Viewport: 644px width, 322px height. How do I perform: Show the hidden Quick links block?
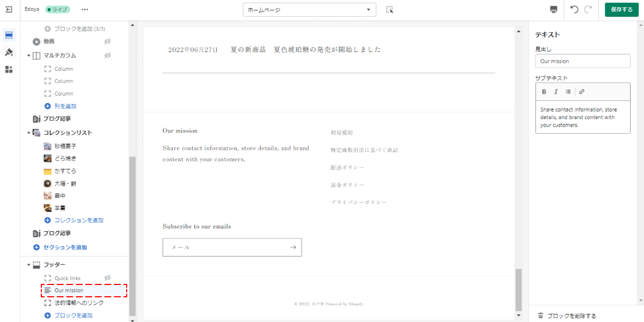(107, 278)
